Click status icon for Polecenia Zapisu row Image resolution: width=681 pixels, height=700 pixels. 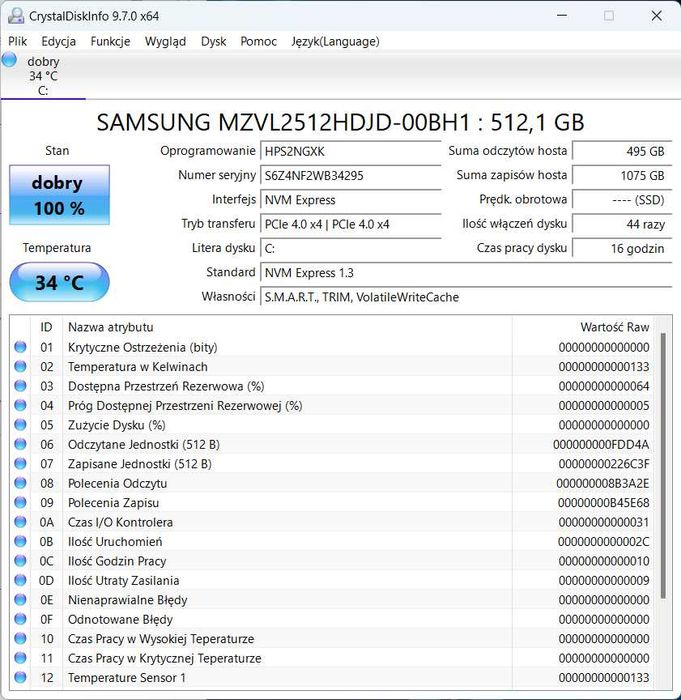point(20,502)
